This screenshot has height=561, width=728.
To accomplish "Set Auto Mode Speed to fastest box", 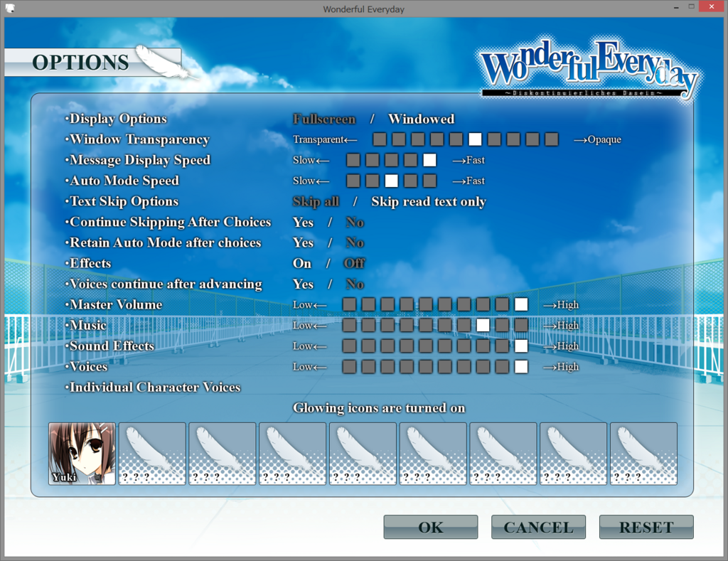I will pos(430,181).
